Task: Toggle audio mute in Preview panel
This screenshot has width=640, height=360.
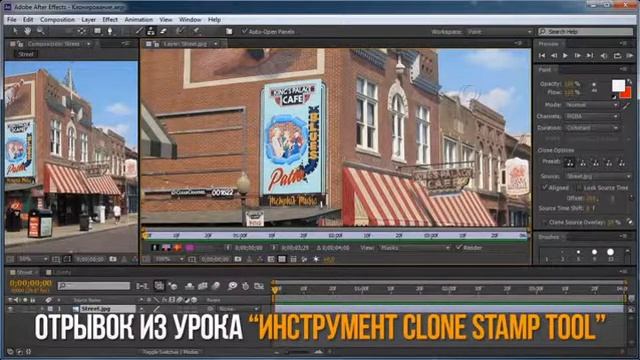Action: coord(604,56)
